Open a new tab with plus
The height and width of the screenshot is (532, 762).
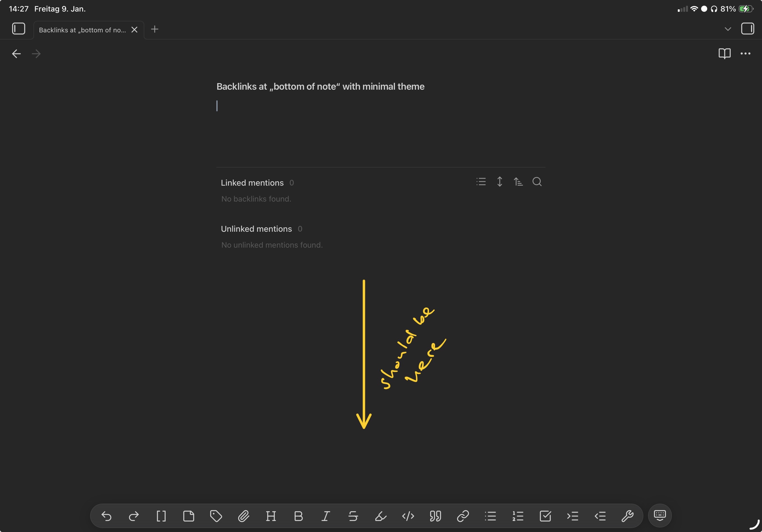(x=155, y=29)
